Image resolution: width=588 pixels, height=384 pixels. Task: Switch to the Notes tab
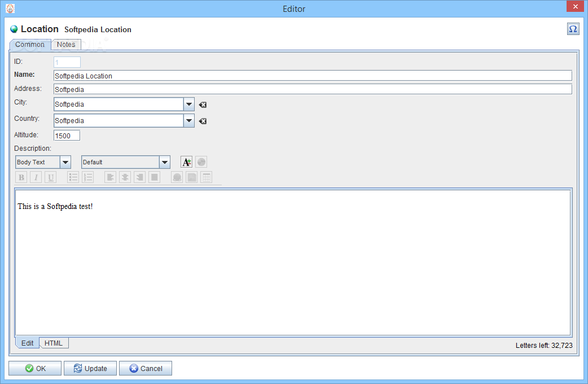pyautogui.click(x=66, y=44)
